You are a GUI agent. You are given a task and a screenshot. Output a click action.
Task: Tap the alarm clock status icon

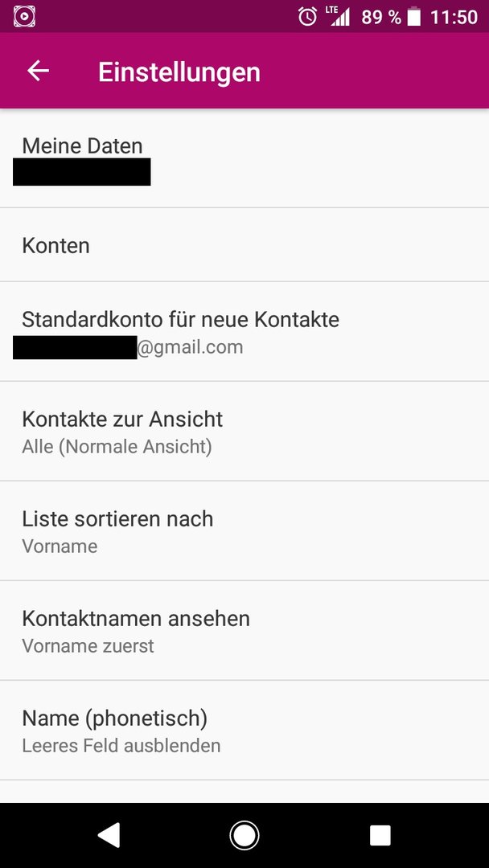tap(307, 17)
